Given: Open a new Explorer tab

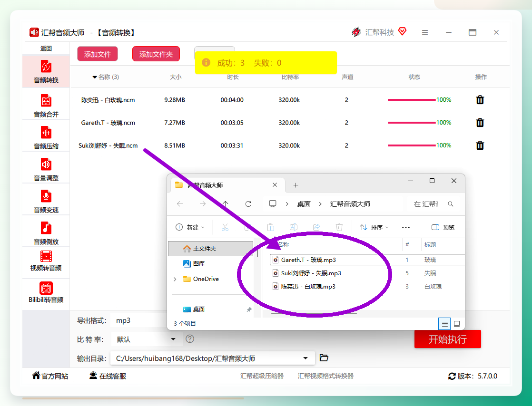Looking at the screenshot, I should [x=296, y=185].
